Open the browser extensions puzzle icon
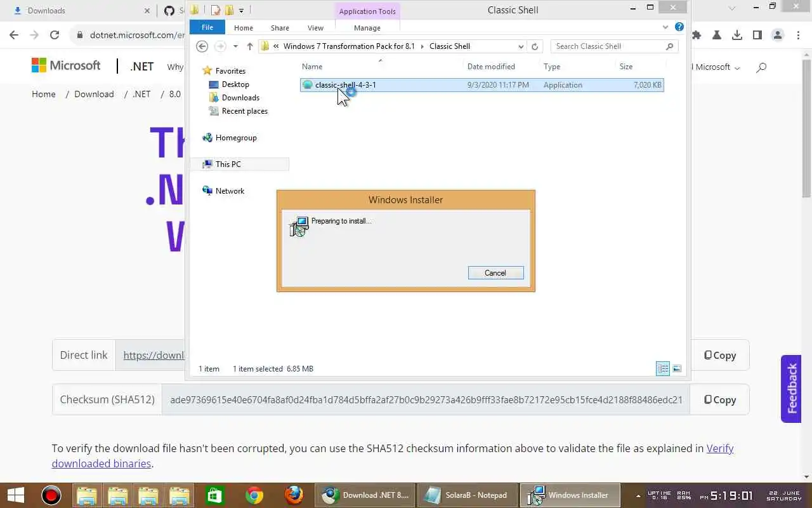 (x=697, y=35)
